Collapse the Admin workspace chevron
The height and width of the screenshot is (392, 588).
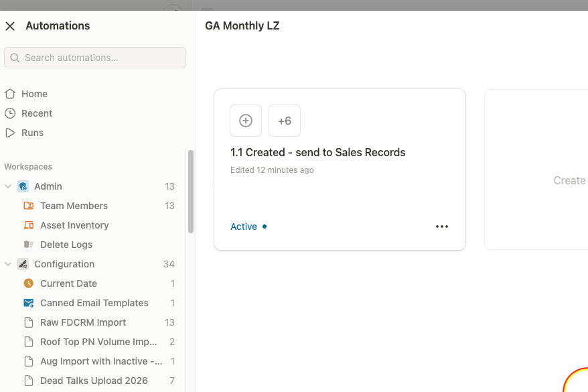[9, 186]
